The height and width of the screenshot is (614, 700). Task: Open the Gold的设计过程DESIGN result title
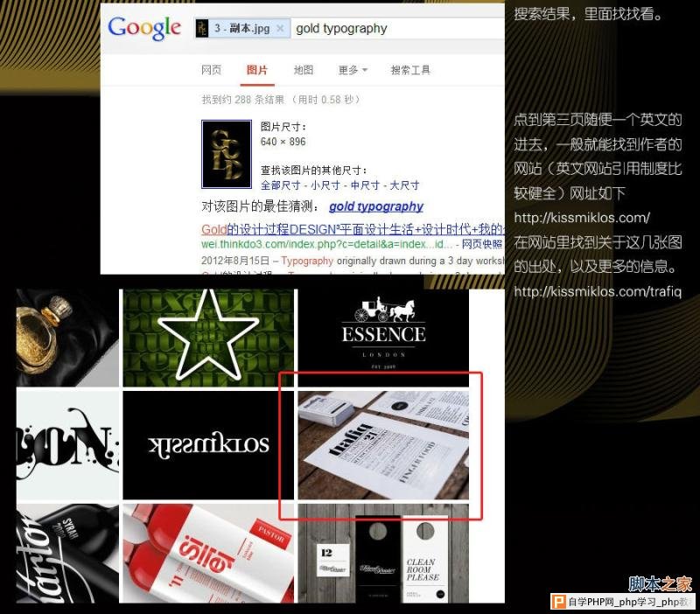(x=353, y=229)
